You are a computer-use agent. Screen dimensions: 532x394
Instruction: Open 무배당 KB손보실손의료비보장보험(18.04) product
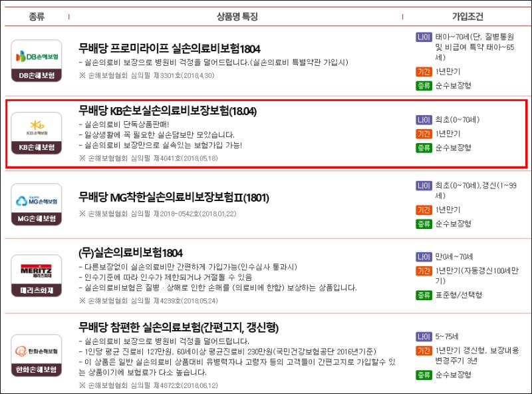(168, 110)
